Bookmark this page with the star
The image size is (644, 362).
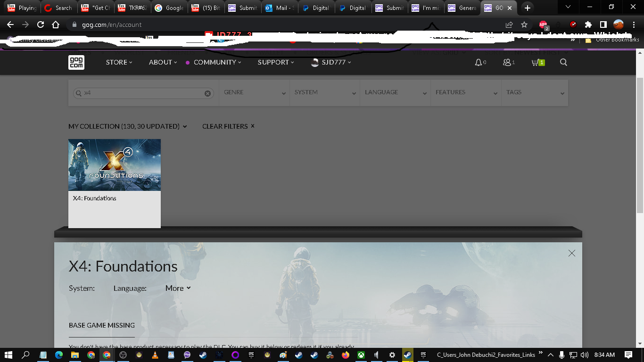(524, 25)
